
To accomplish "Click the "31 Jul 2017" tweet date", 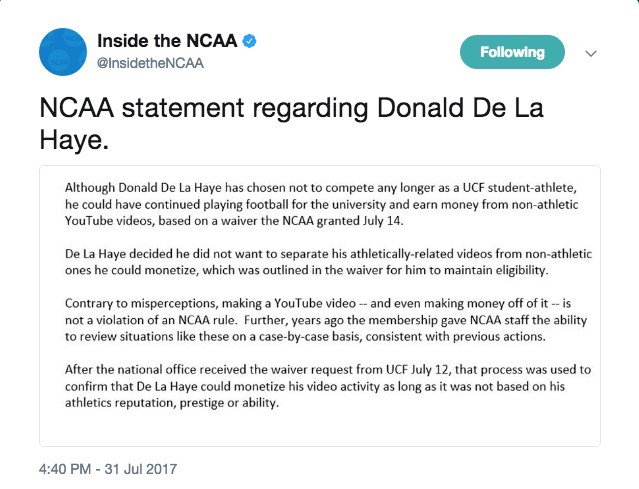I will click(141, 468).
